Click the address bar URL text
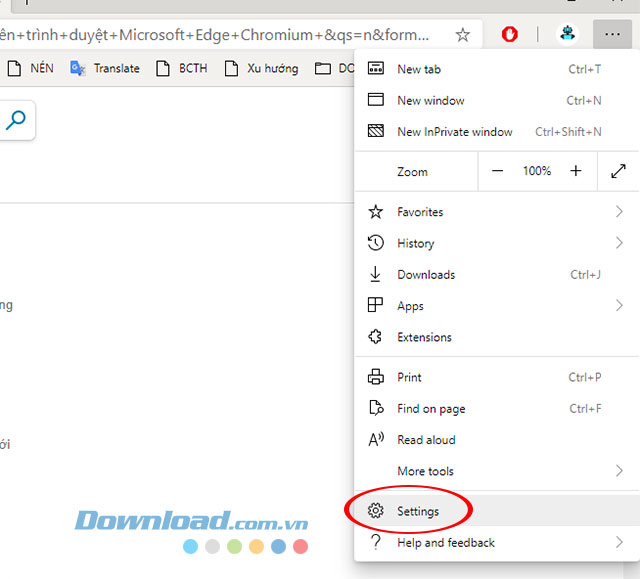The width and height of the screenshot is (640, 579). click(220, 35)
